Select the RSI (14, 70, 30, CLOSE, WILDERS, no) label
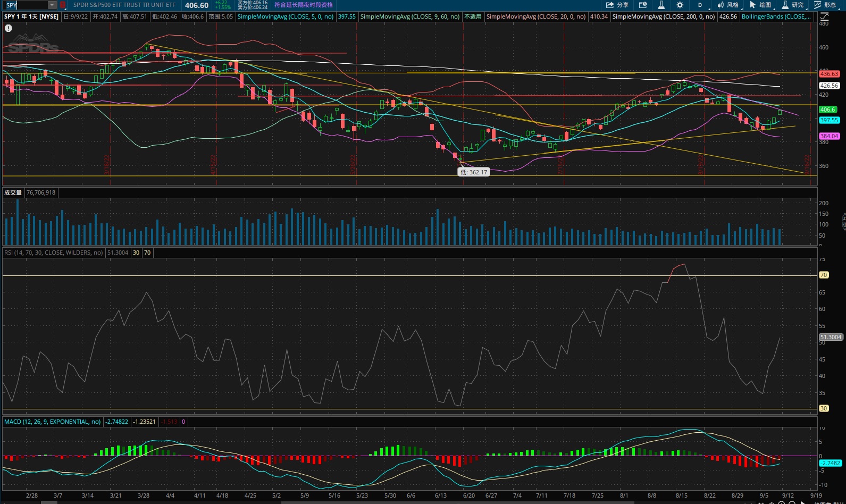Viewport: 846px width, 504px height. [54, 253]
